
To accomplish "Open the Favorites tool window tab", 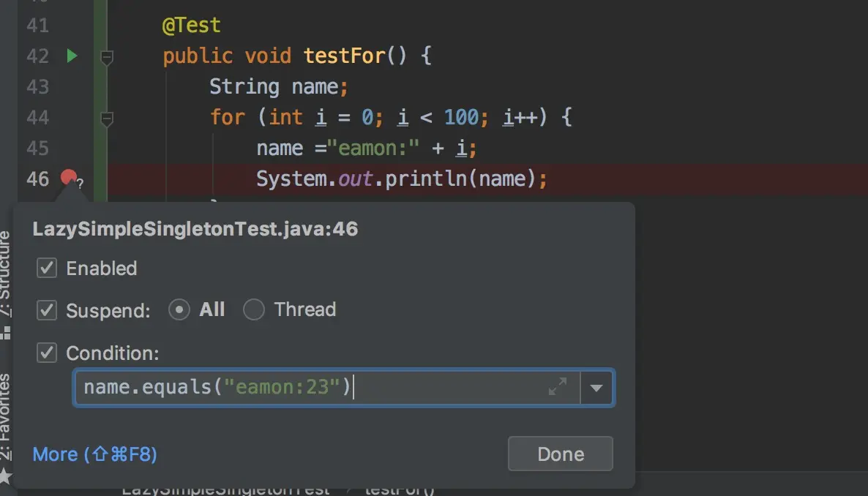I will [5, 416].
